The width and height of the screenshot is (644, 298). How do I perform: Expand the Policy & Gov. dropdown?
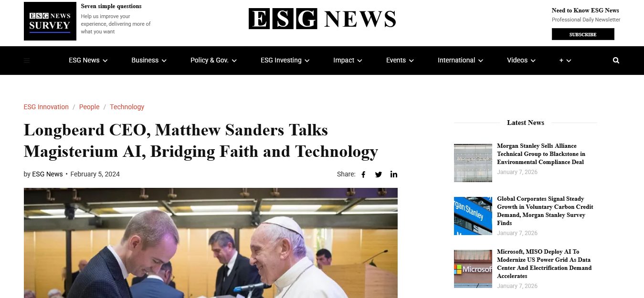(x=213, y=61)
